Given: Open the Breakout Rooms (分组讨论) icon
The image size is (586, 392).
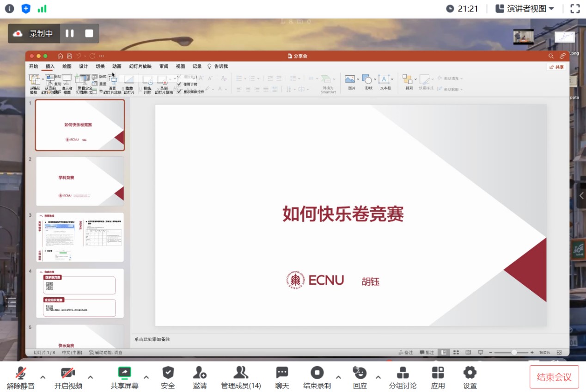Looking at the screenshot, I should [403, 372].
